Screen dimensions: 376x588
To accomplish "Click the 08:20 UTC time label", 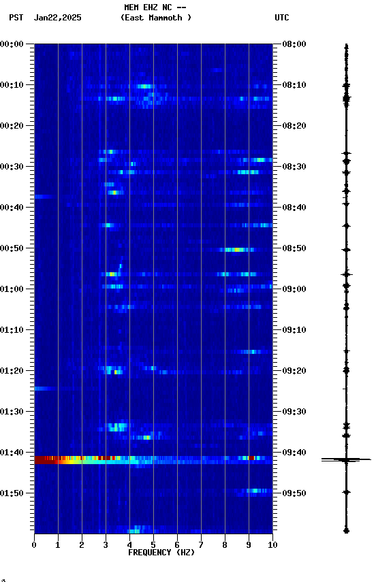I will (294, 126).
